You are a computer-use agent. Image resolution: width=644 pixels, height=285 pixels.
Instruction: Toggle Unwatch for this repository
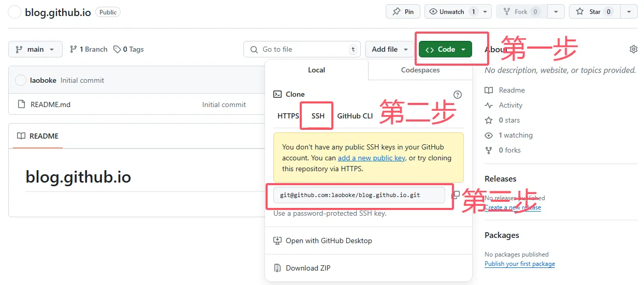click(x=451, y=11)
